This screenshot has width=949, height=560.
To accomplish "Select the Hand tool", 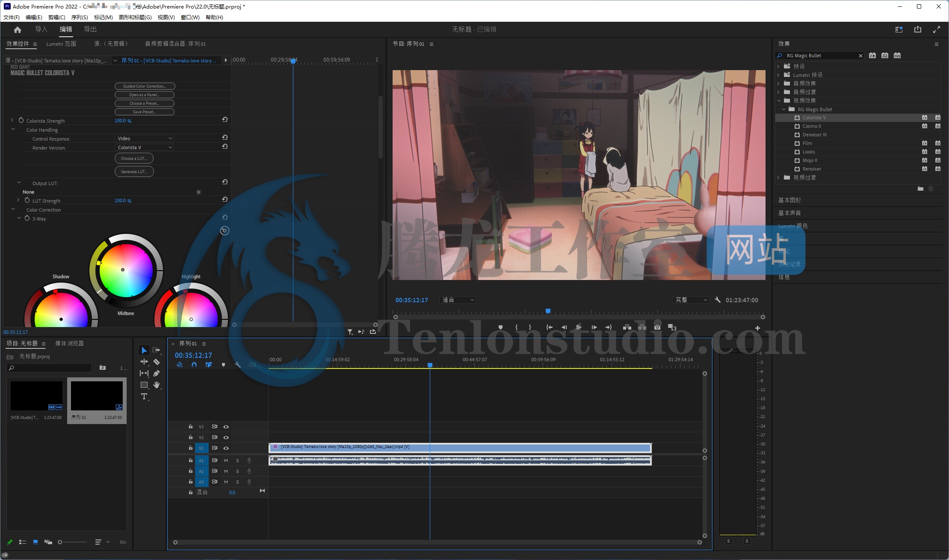I will click(157, 385).
